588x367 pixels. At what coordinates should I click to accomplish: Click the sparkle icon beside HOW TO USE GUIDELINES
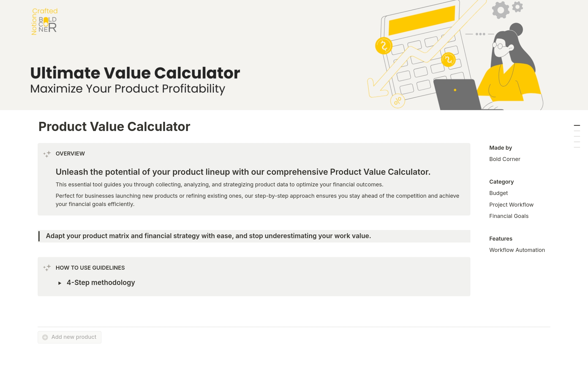(47, 268)
